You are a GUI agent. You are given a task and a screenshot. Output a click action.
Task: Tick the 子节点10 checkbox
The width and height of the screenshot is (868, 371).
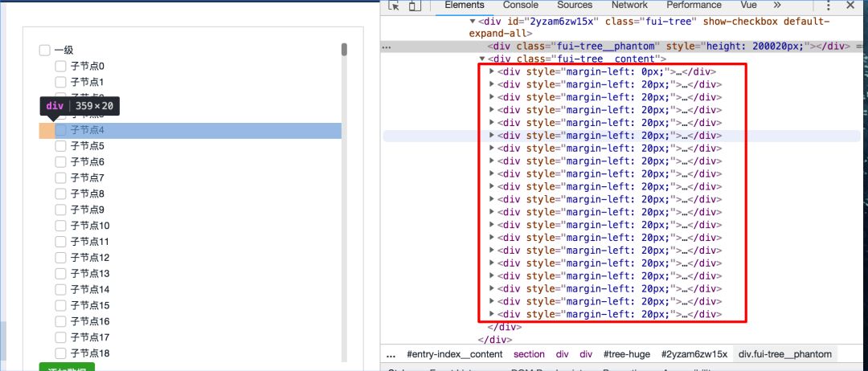pyautogui.click(x=61, y=226)
